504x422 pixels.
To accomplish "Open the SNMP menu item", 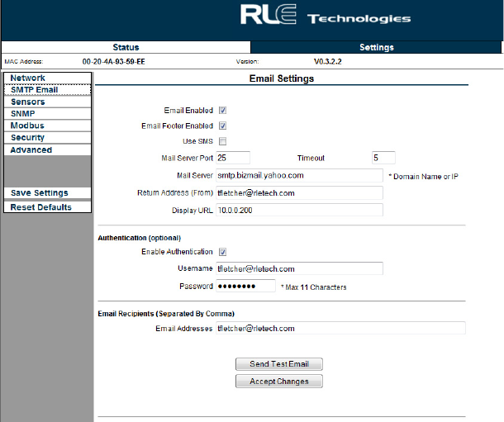I will 23,113.
